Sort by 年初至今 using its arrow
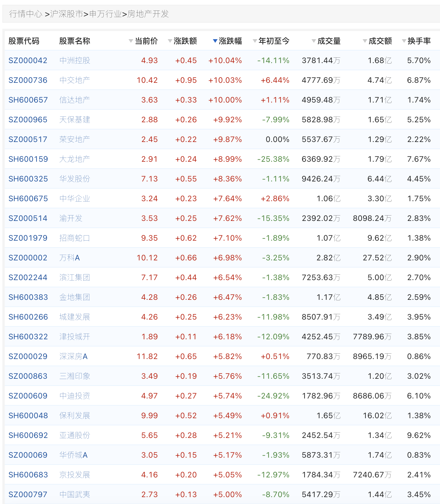 (x=255, y=41)
